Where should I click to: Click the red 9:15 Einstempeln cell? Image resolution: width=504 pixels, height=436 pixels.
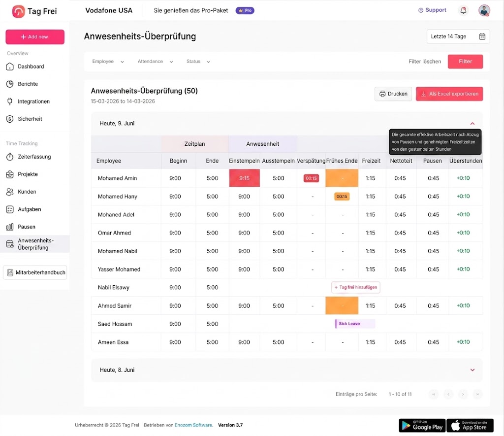pos(244,178)
